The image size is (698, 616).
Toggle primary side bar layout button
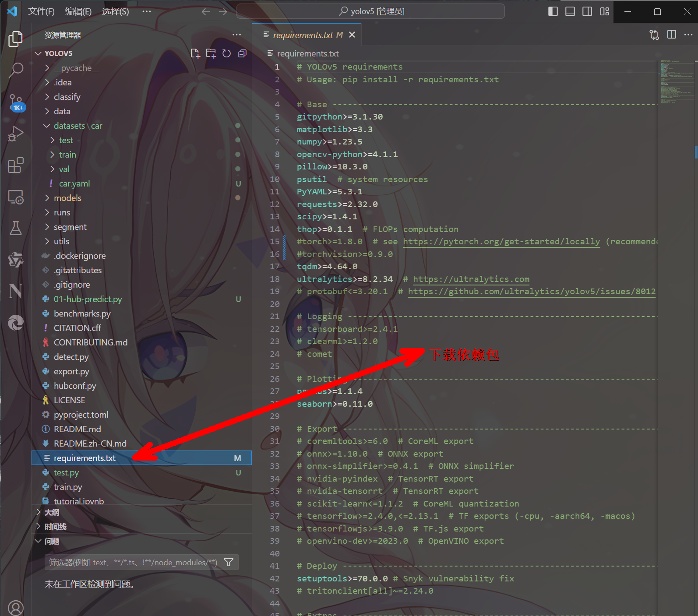click(553, 11)
